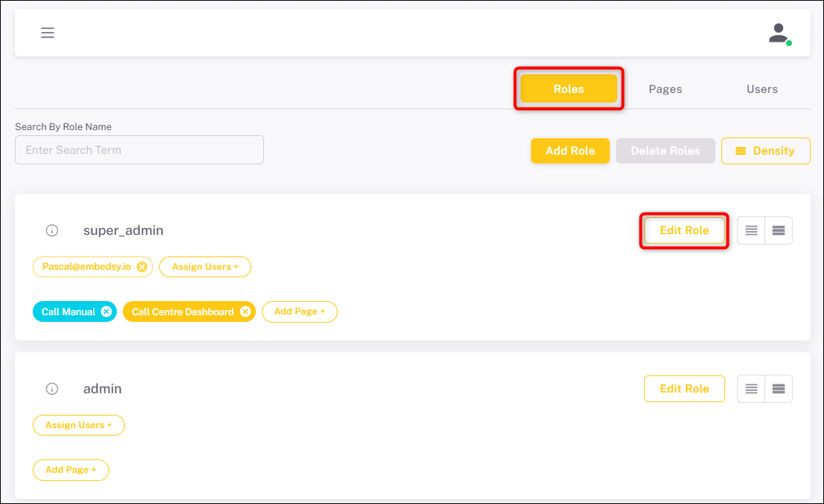Screen dimensions: 824x504
Task: Select compact list view for super_admin role
Action: pos(750,230)
